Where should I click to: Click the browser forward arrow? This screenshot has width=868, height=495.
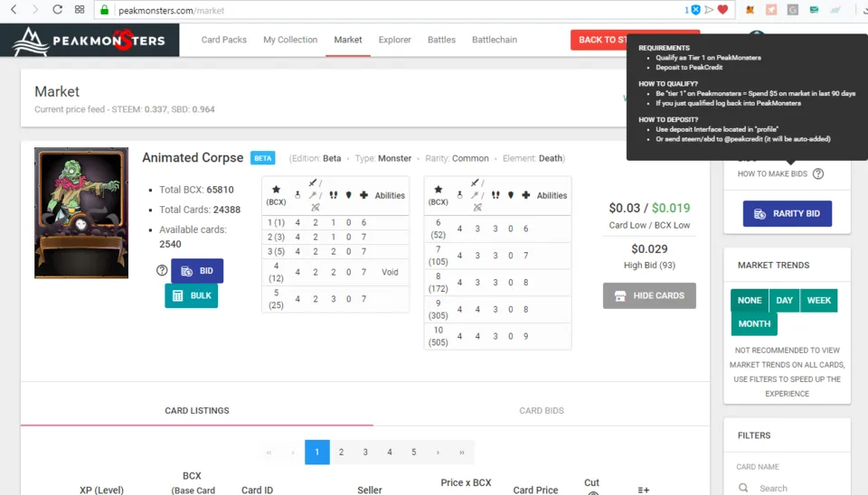[35, 9]
